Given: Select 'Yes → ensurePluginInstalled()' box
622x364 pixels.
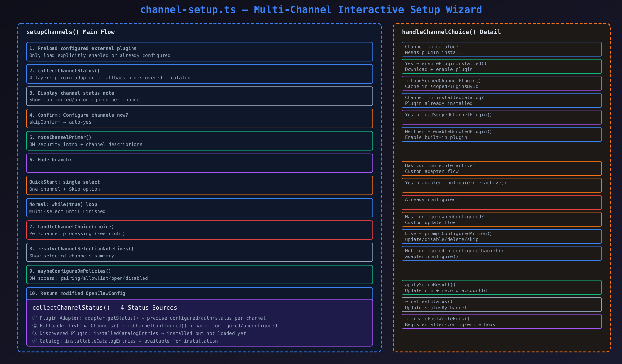Looking at the screenshot, I should [x=501, y=66].
